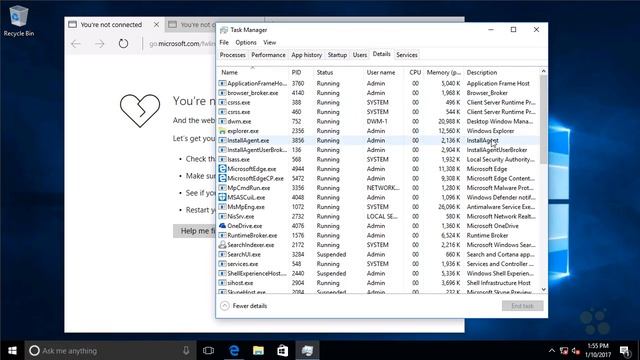Select the RuntimeBroker.exe process row

tap(378, 236)
